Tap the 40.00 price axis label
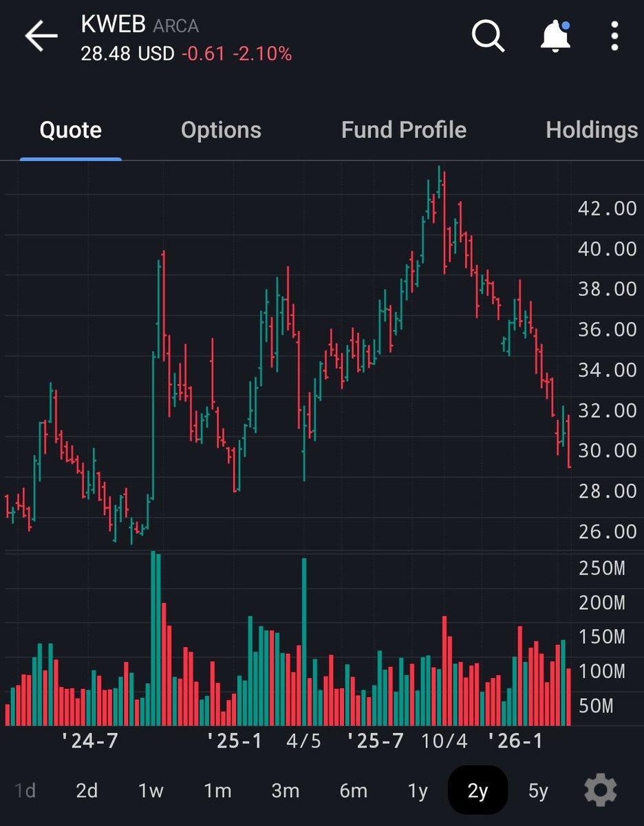The image size is (644, 826). [608, 248]
